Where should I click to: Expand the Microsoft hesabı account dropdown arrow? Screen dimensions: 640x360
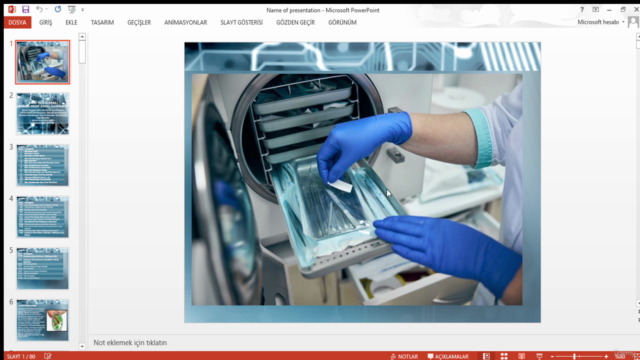(x=623, y=22)
